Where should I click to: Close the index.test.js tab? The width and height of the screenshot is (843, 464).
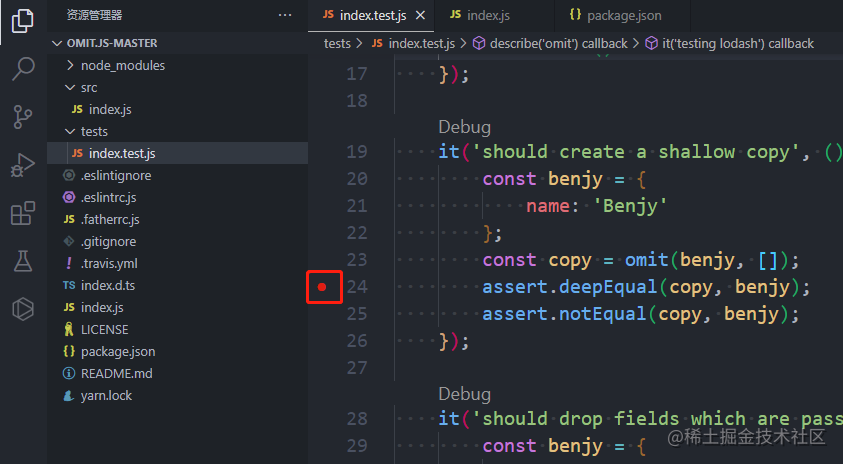pyautogui.click(x=420, y=16)
